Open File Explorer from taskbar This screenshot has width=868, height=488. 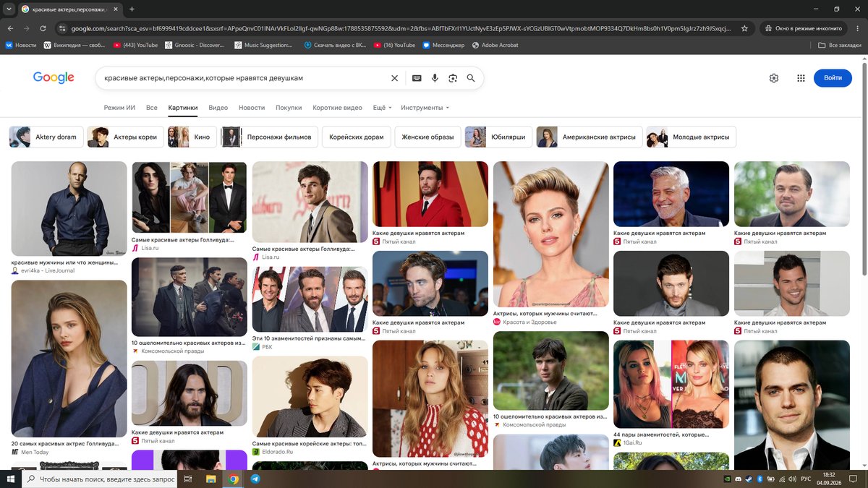click(x=211, y=479)
